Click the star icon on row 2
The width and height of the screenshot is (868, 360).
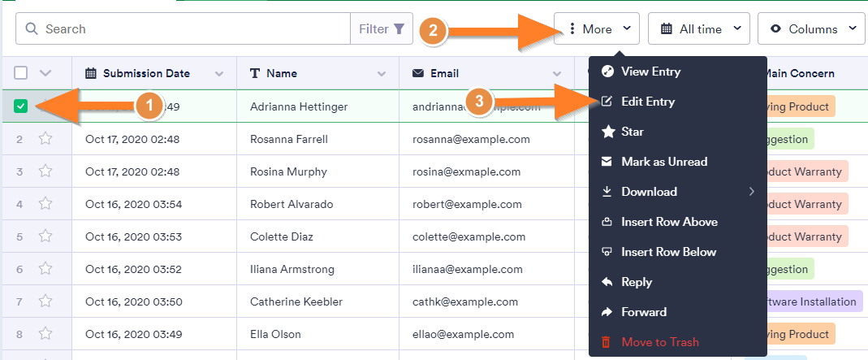click(x=45, y=139)
